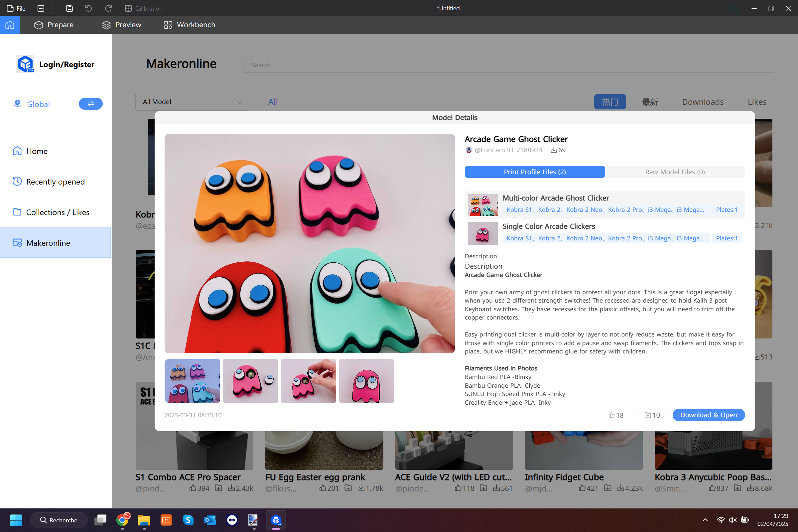Click the undo arrow icon
This screenshot has width=798, height=532.
[88, 8]
